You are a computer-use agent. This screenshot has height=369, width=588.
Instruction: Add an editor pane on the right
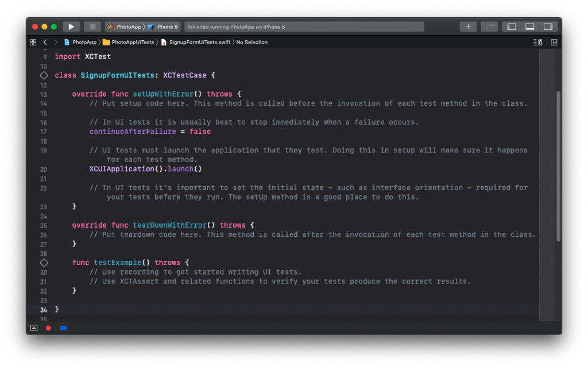[x=554, y=43]
